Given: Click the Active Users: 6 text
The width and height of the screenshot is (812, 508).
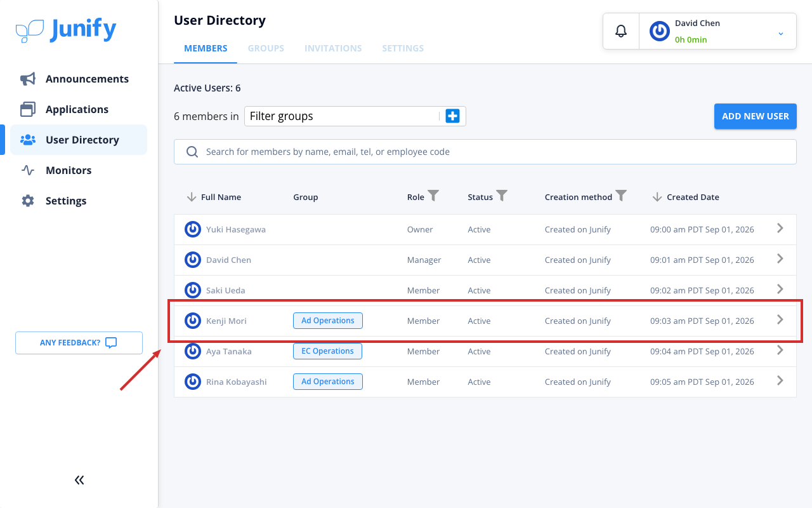Looking at the screenshot, I should 207,88.
